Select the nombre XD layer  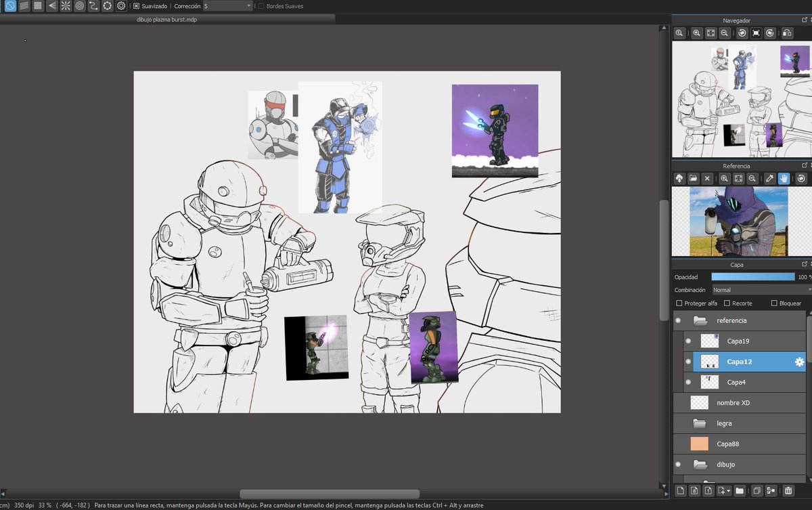tap(740, 403)
